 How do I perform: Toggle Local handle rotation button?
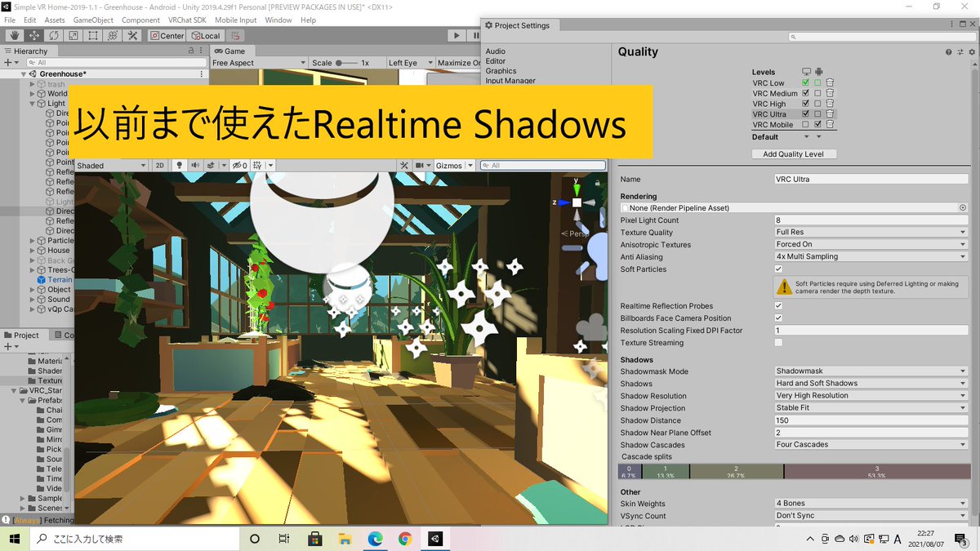point(205,36)
